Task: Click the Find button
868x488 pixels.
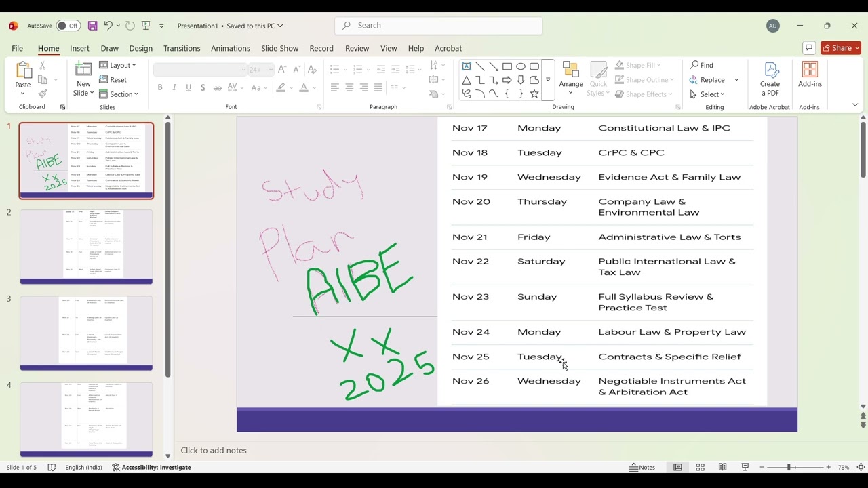Action: pos(702,65)
